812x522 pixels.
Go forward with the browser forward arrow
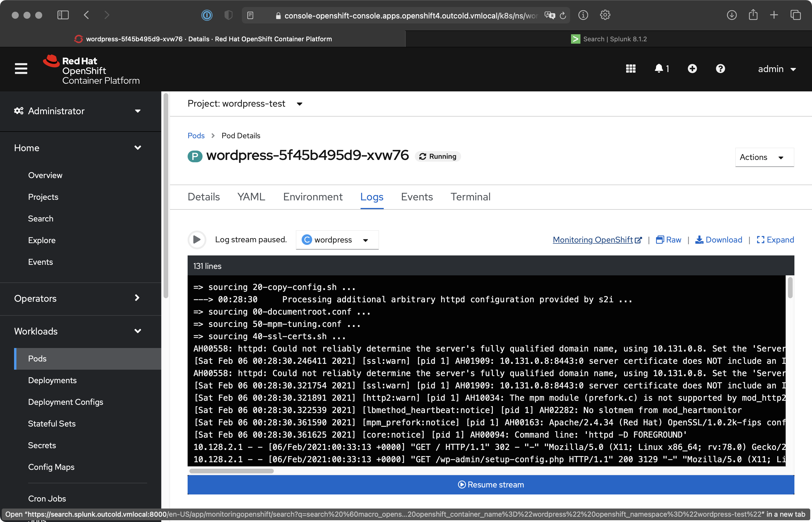click(107, 15)
